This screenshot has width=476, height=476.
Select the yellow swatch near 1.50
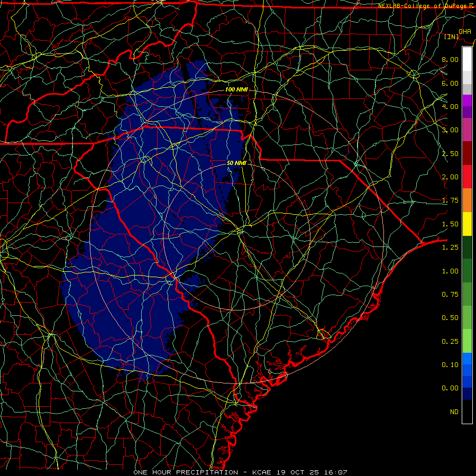pyautogui.click(x=467, y=224)
